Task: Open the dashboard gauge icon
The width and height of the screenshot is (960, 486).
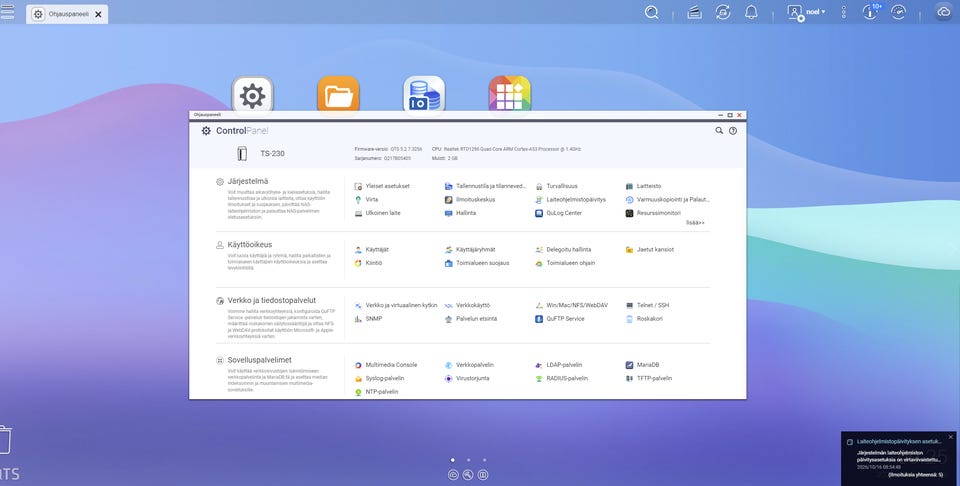Action: pos(898,12)
